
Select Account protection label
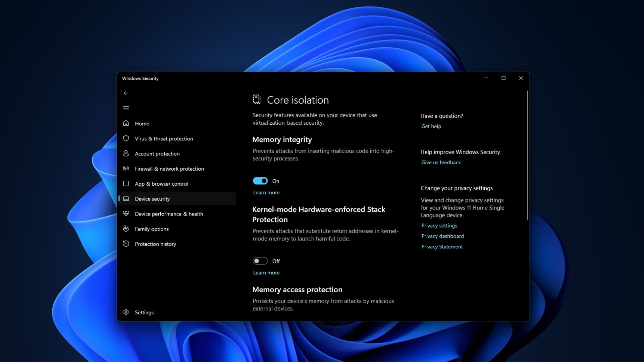tap(157, 154)
